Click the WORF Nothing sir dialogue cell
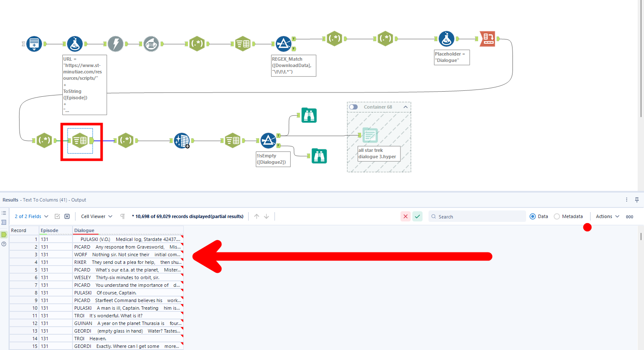This screenshot has width=644, height=350. point(128,255)
